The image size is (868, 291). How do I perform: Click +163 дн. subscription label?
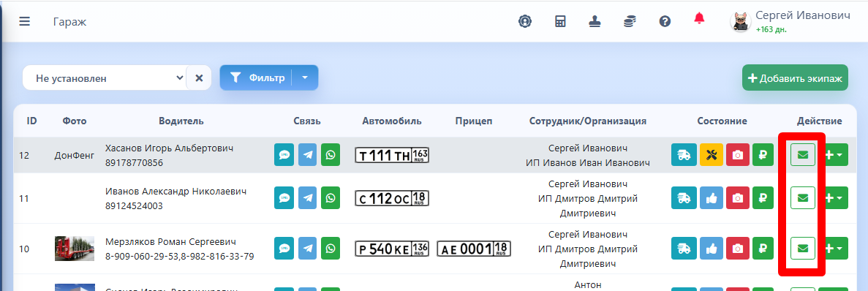tap(771, 29)
